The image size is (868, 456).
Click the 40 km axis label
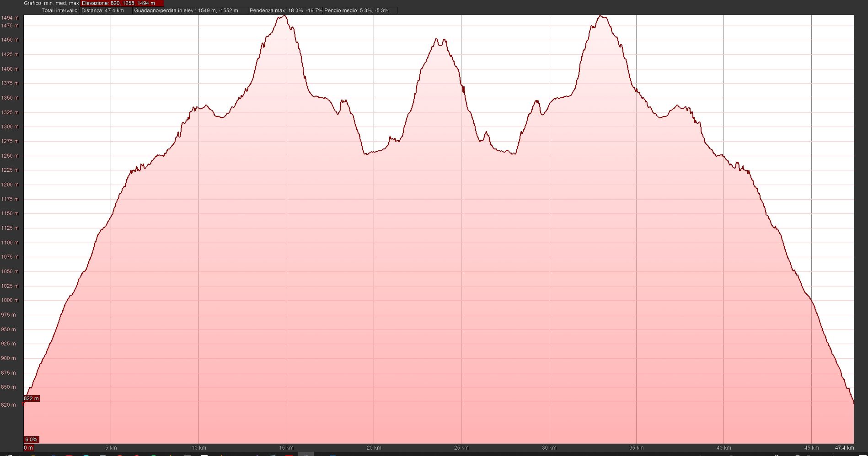click(723, 448)
